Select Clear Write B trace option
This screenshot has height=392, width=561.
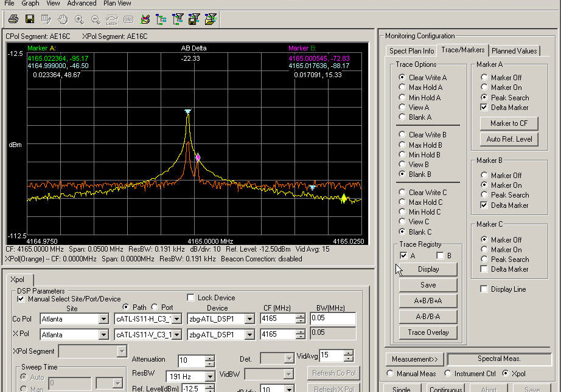(402, 134)
